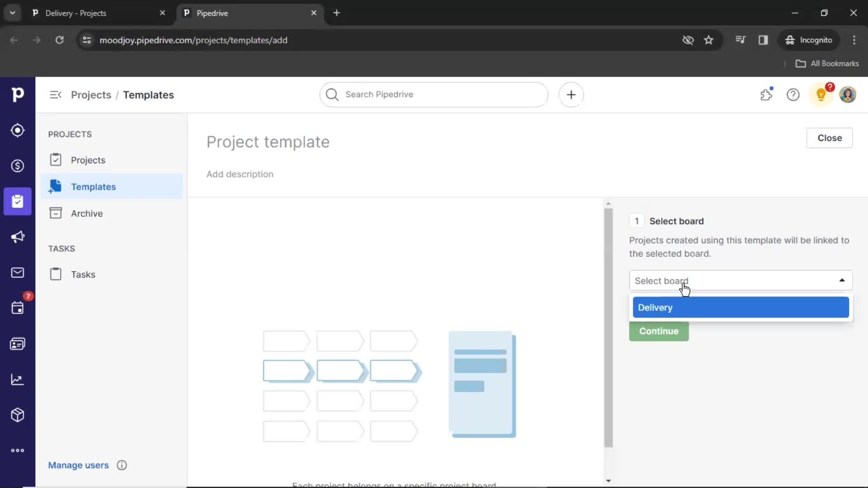Click the Add description field

pos(239,174)
